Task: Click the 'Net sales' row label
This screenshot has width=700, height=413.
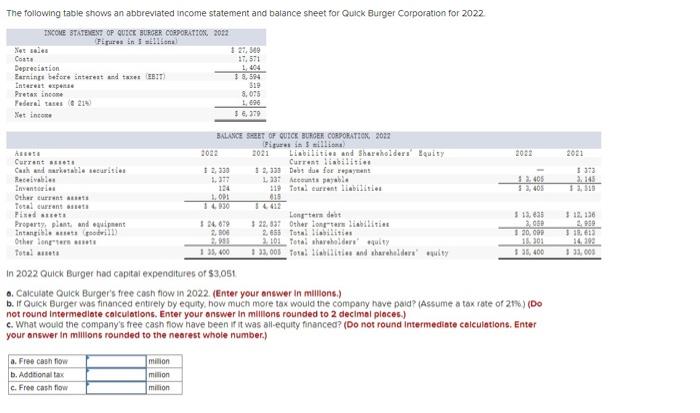Action: 31,50
